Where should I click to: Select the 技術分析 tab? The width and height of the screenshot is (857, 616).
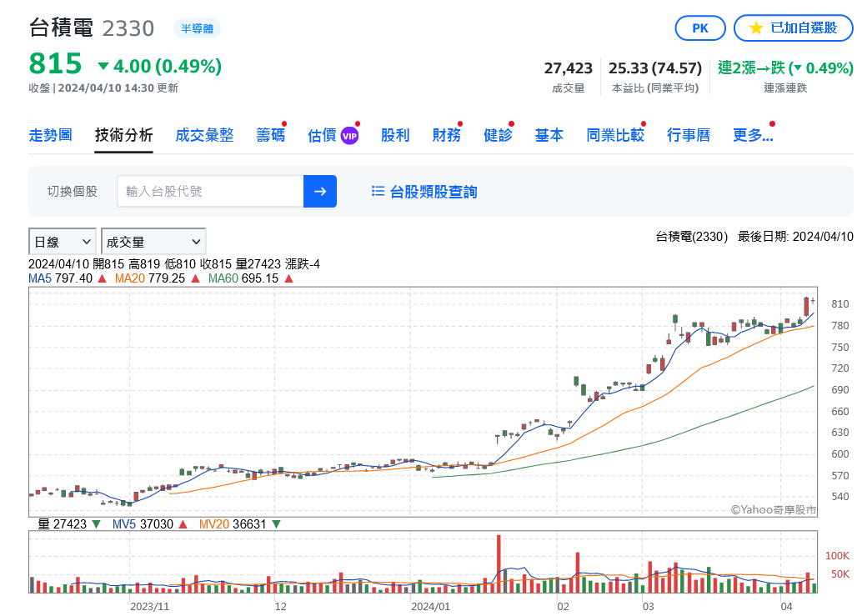coord(123,135)
